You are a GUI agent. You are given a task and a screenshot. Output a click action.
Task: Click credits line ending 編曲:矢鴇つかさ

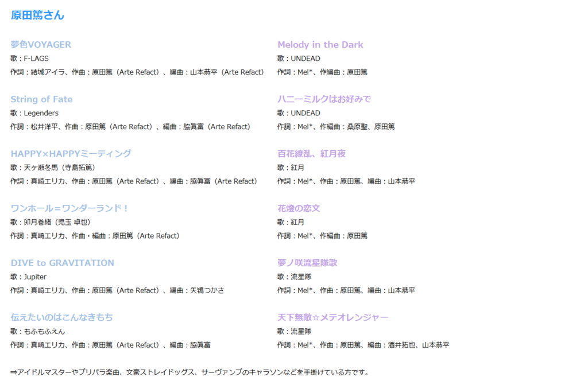pos(117,290)
